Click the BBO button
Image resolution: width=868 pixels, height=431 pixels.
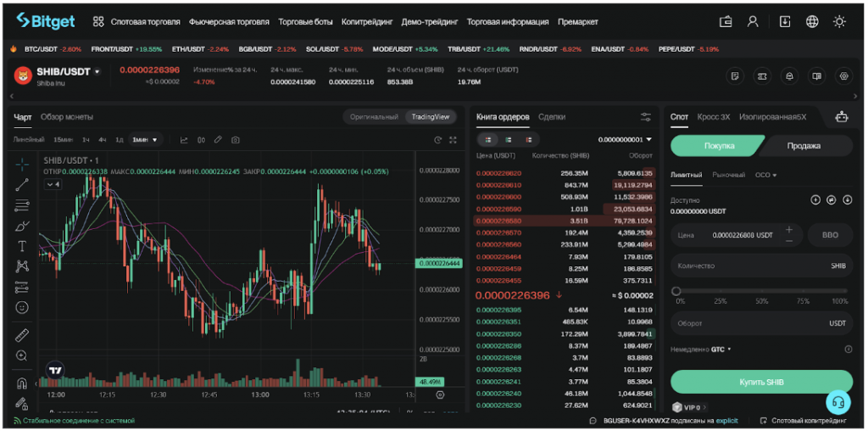tap(830, 235)
